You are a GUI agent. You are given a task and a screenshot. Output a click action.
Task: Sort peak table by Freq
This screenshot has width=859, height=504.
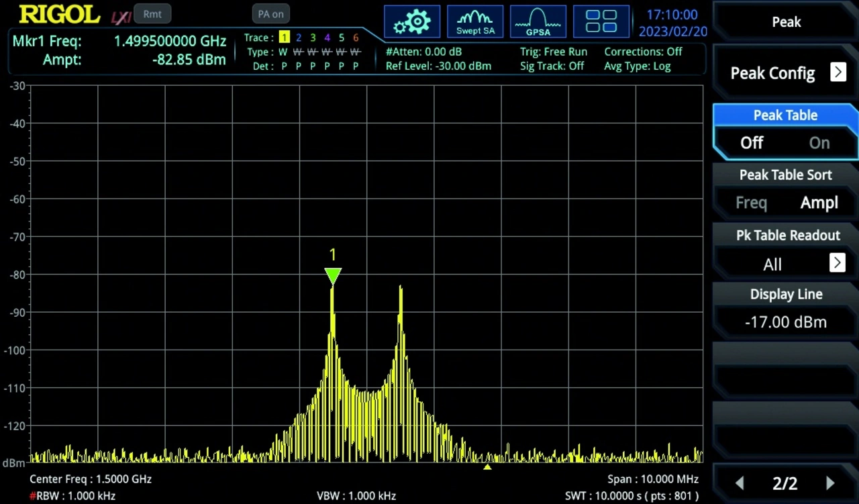click(751, 203)
